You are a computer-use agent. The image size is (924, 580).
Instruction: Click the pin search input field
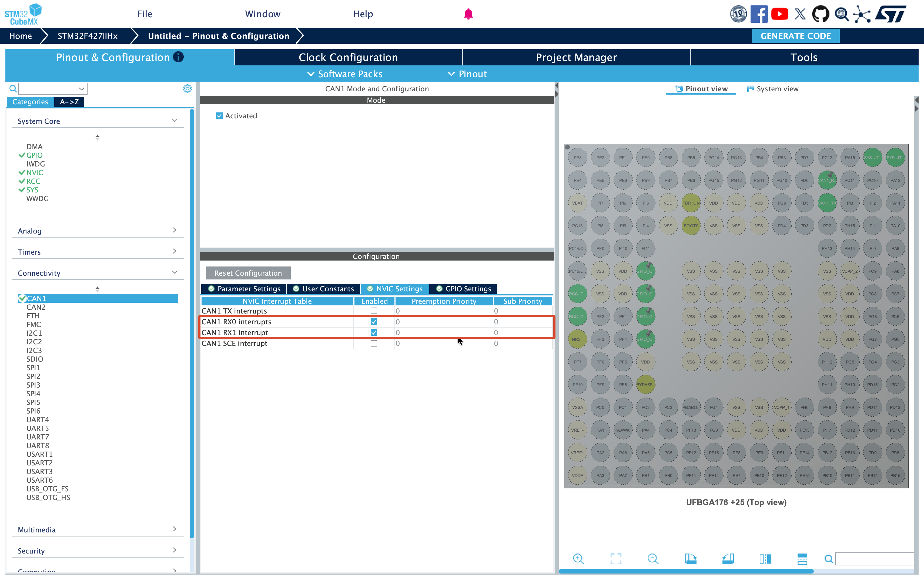tap(875, 559)
